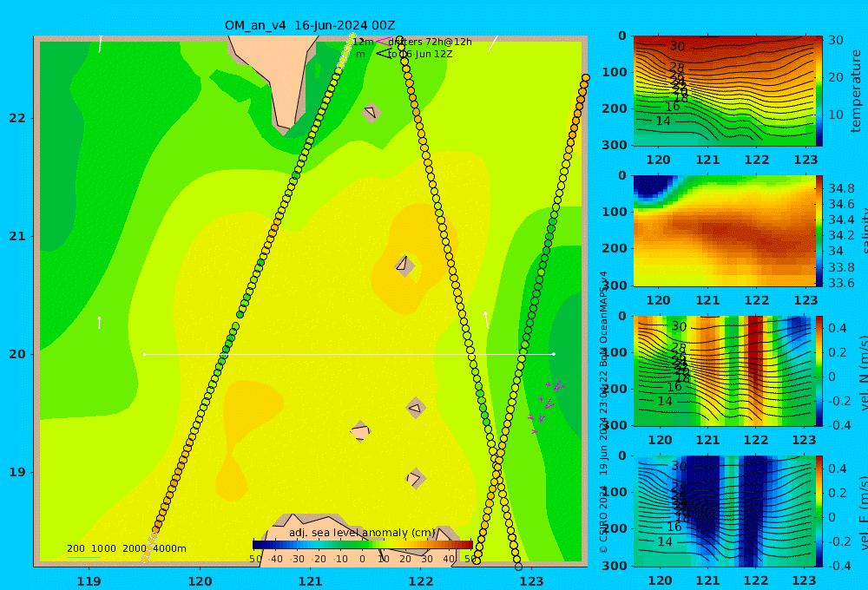Click the 'to 16 Jun 12Z' legend text

[420, 55]
